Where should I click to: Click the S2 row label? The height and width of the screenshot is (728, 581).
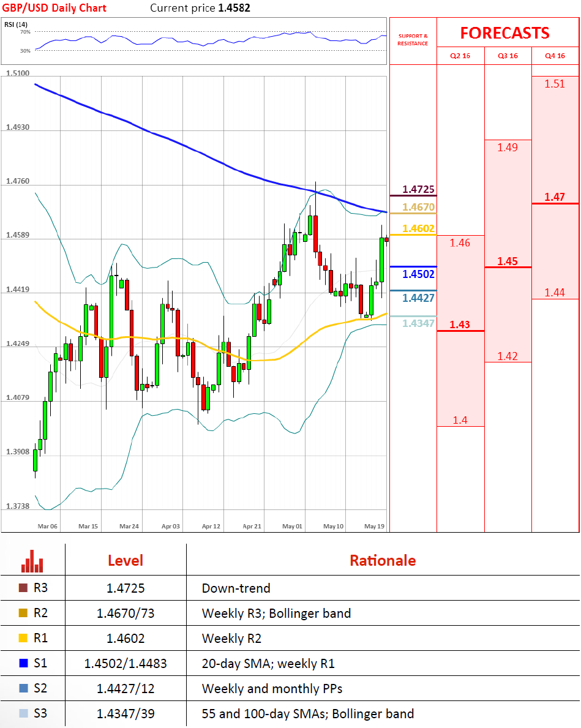[x=40, y=688]
